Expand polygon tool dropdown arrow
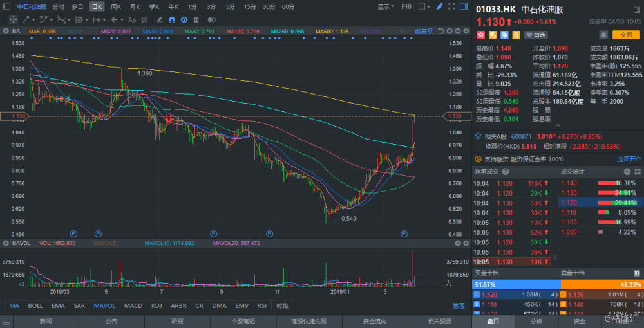This screenshot has width=644, height=328. pyautogui.click(x=52, y=20)
